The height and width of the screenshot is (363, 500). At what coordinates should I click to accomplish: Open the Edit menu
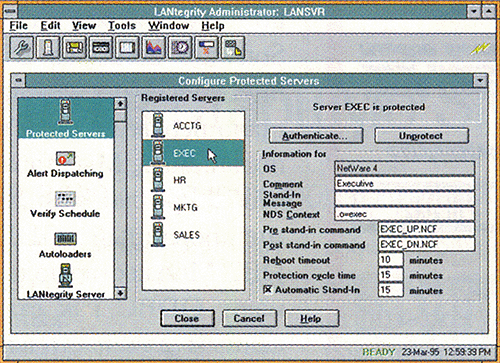pos(50,26)
